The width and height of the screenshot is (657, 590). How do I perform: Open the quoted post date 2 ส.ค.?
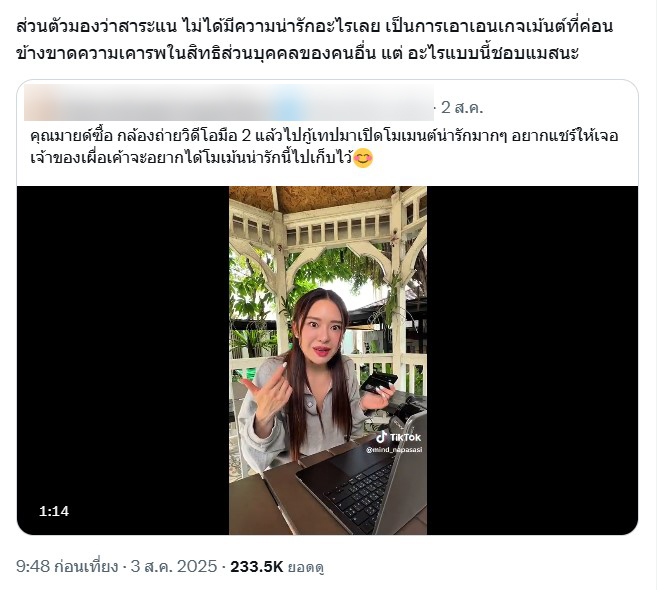coord(462,108)
